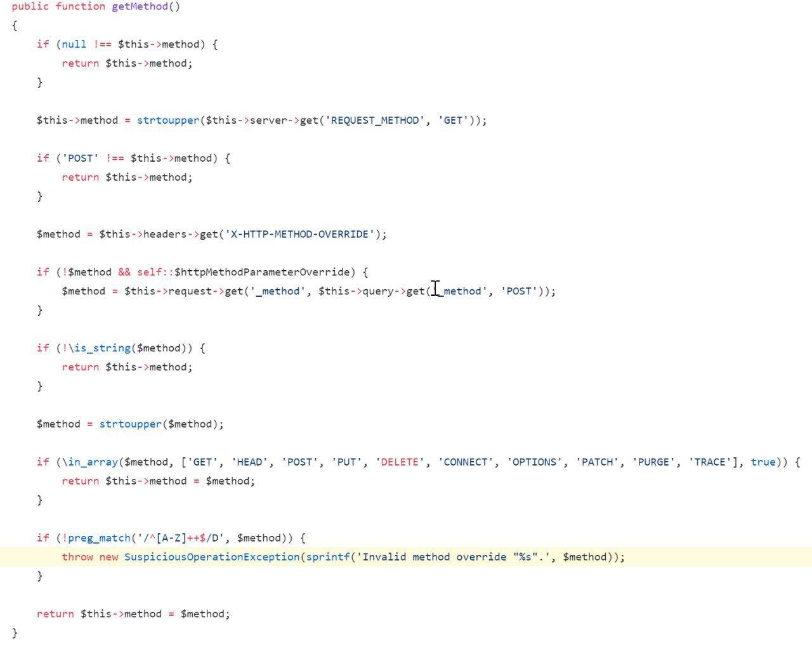Screen dimensions: 812x645
Task: Click 'query' in $this->query->get
Action: tap(378, 291)
